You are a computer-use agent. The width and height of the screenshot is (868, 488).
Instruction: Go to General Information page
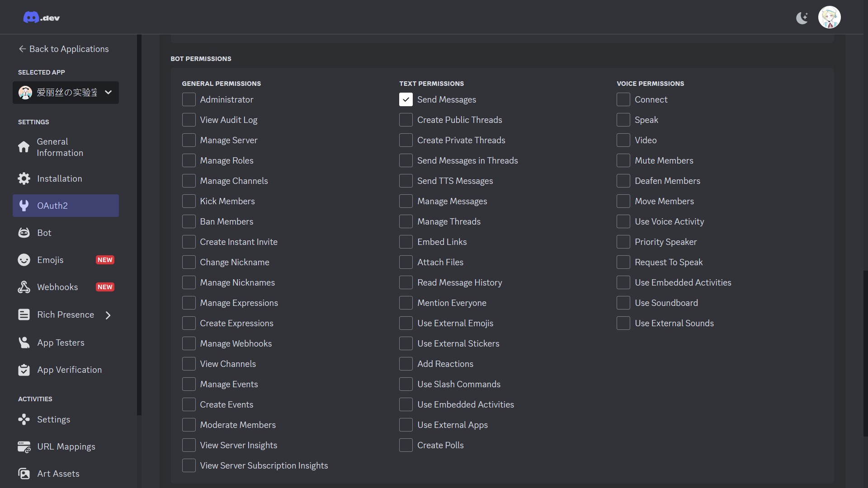click(x=60, y=147)
